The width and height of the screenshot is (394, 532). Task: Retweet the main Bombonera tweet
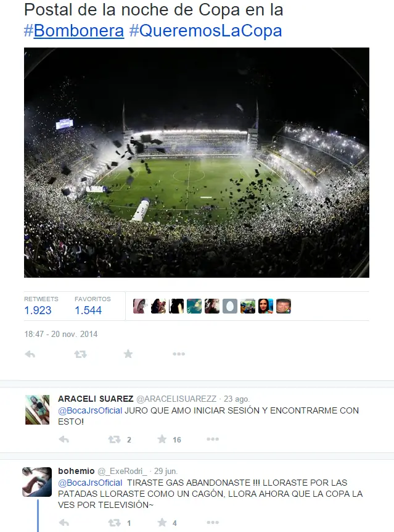point(80,354)
